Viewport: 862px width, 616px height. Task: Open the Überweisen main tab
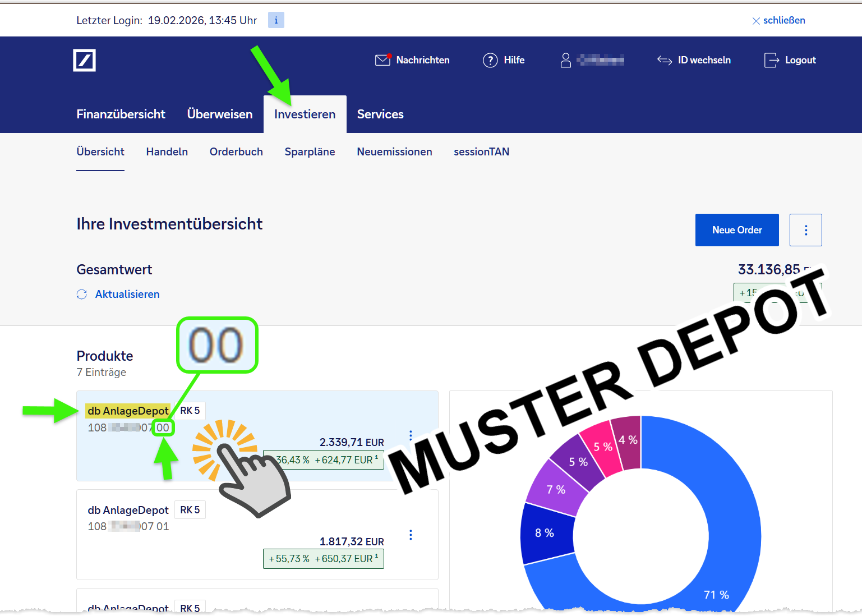point(220,114)
